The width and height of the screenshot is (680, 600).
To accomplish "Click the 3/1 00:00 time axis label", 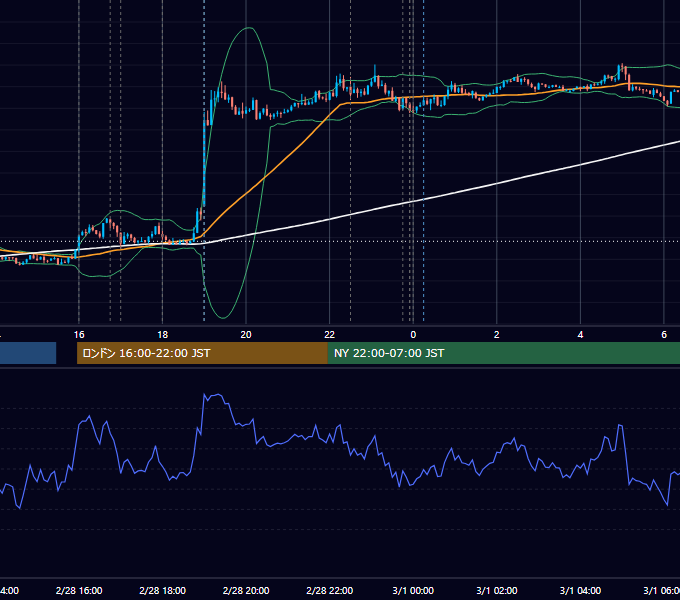I will (413, 590).
